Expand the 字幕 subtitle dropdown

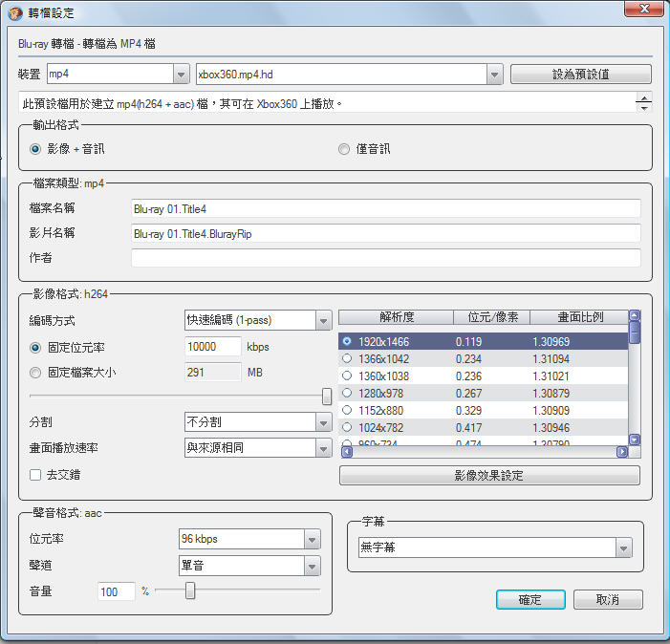pyautogui.click(x=623, y=548)
